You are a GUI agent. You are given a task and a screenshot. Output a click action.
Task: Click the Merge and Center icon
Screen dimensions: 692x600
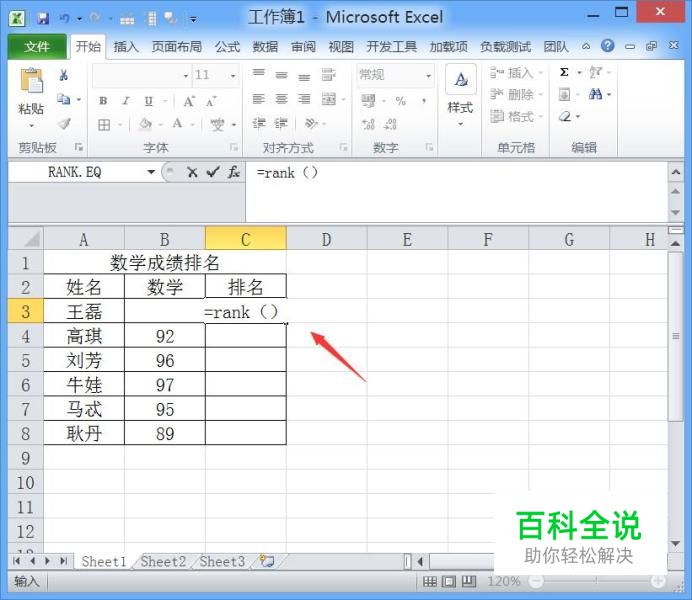coord(329,99)
